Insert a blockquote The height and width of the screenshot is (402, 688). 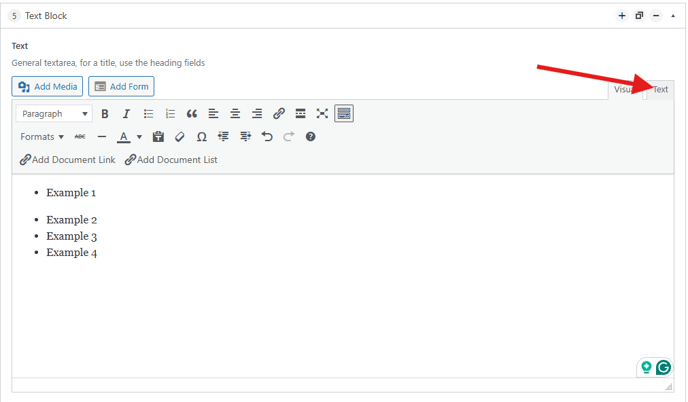point(192,114)
